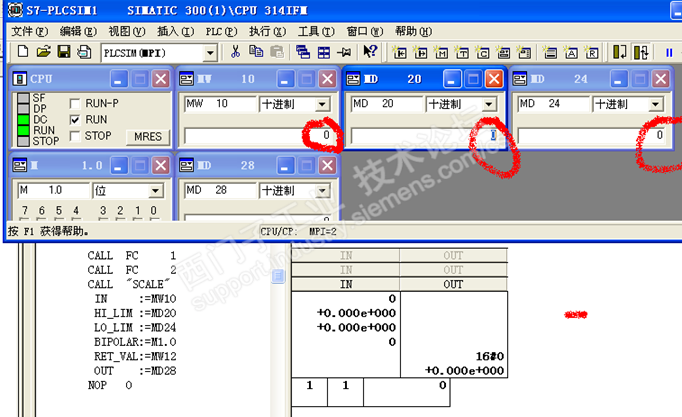Click the OUT :=MD28 parameter line

(x=135, y=371)
